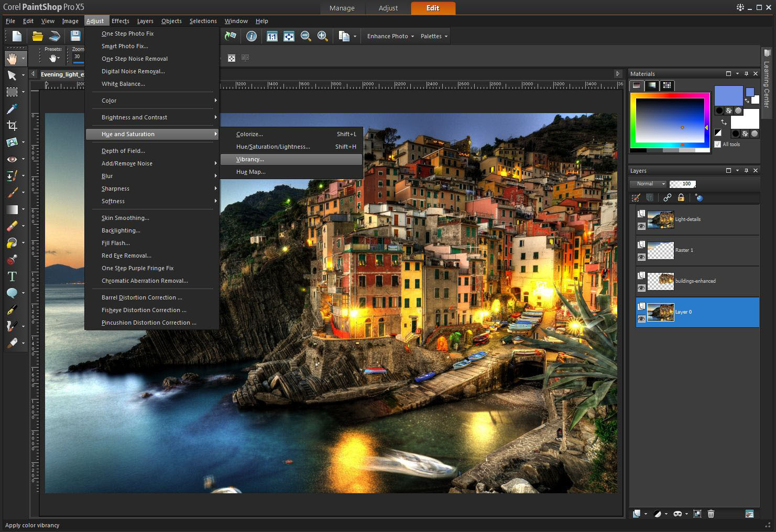
Task: Open the Normal blend mode dropdown
Action: (x=648, y=184)
